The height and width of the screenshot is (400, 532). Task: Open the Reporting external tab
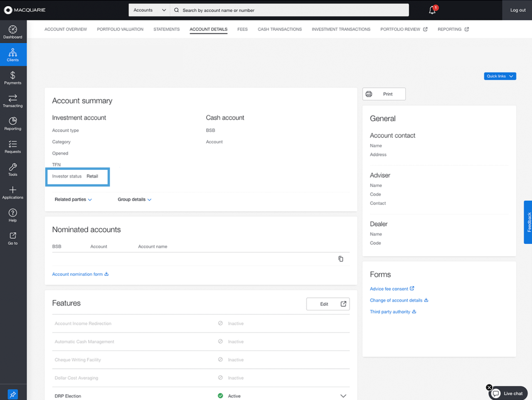click(453, 29)
